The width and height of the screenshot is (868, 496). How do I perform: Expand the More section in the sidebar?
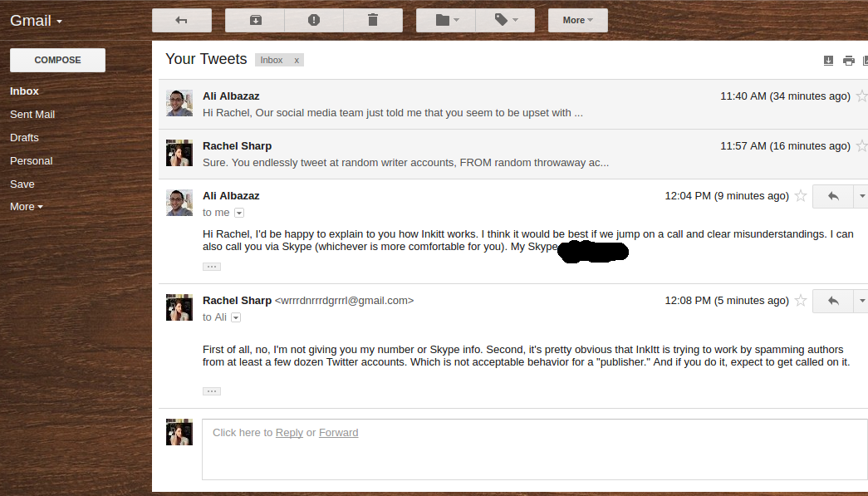pyautogui.click(x=26, y=206)
